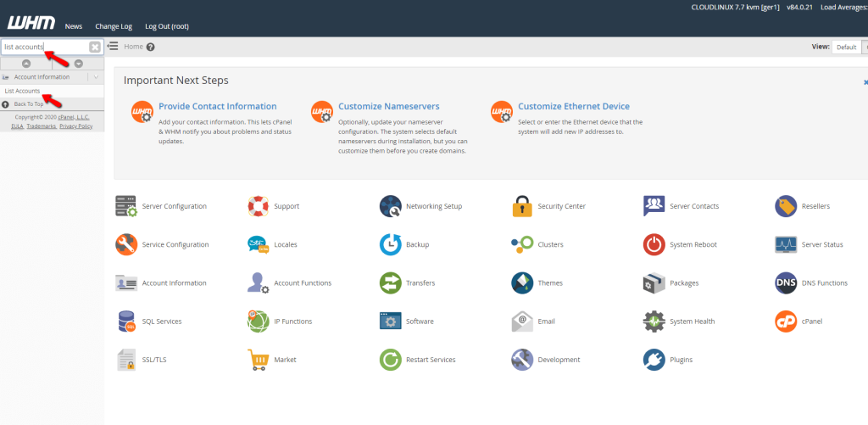Open the Server Configuration icon
Image resolution: width=868 pixels, height=425 pixels.
126,206
